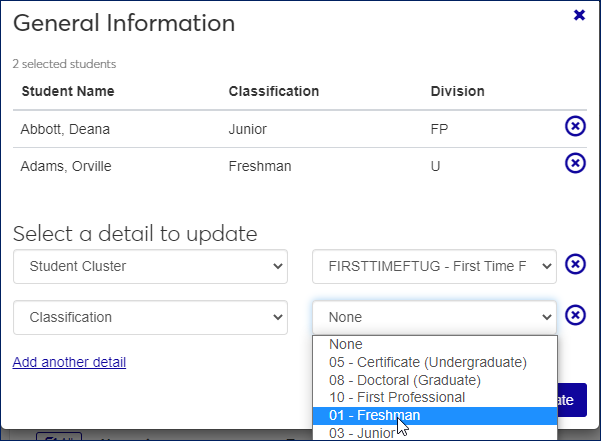Collapse the classification value combo box showing None
Viewport: 601px width, 441px height.
pos(434,317)
